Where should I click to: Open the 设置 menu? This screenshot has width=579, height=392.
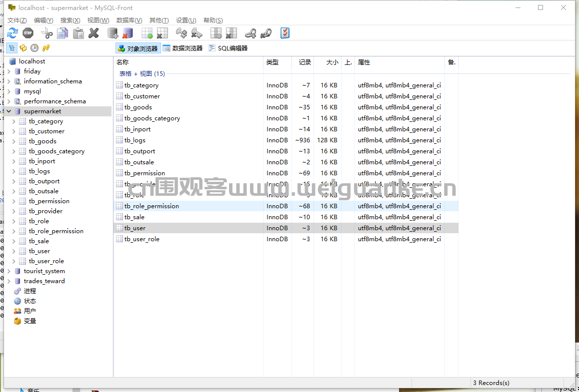click(x=186, y=20)
